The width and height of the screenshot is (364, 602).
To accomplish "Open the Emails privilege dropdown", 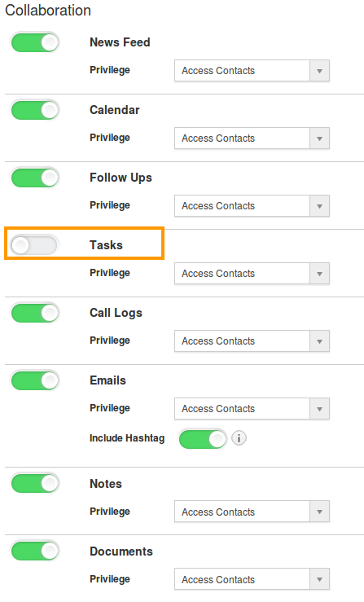I will pos(252,408).
